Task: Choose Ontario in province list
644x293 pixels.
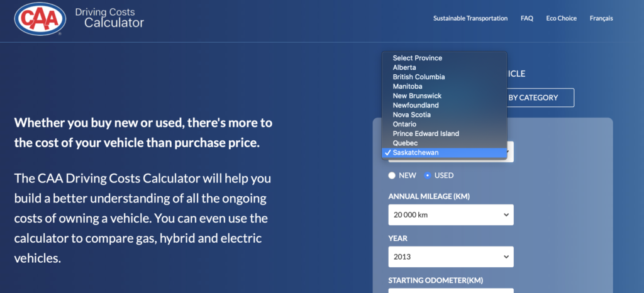Action: coord(445,124)
